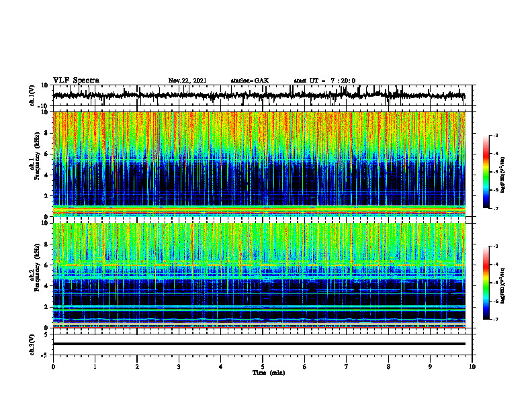Viewport: 532px width, 411px height.
Task: Click time axis tick label 2
Action: pyautogui.click(x=137, y=367)
